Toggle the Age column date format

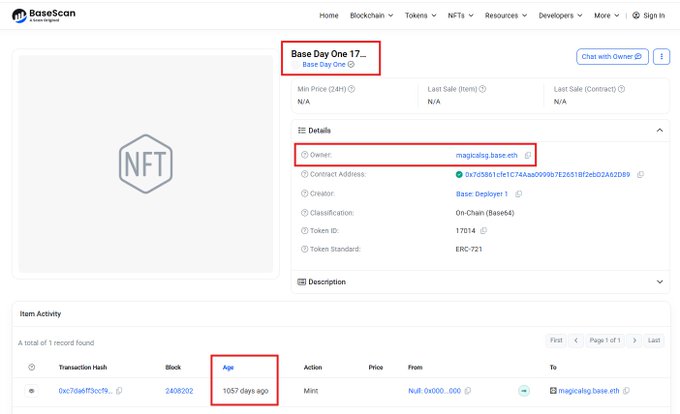tap(228, 367)
